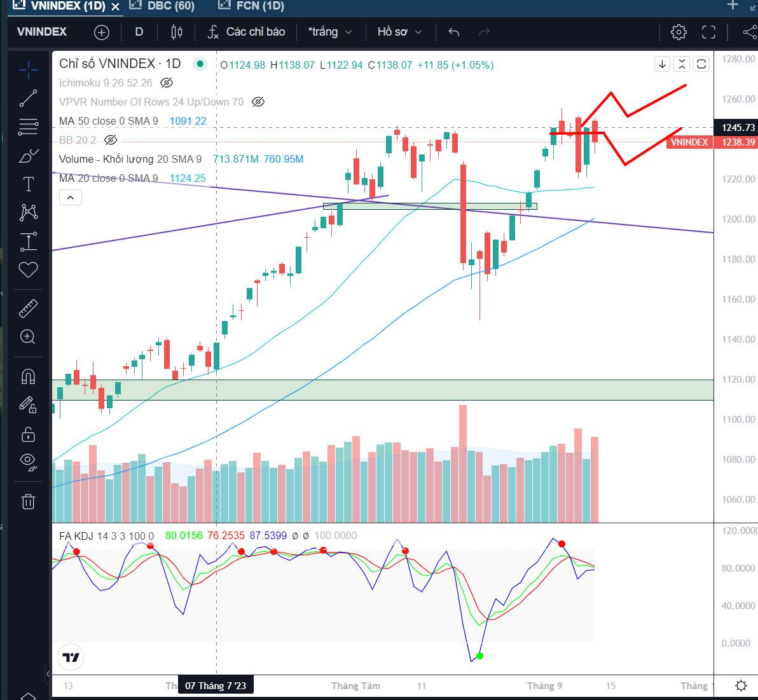Show the hidden VPVR indicator
758x700 pixels.
[x=259, y=102]
